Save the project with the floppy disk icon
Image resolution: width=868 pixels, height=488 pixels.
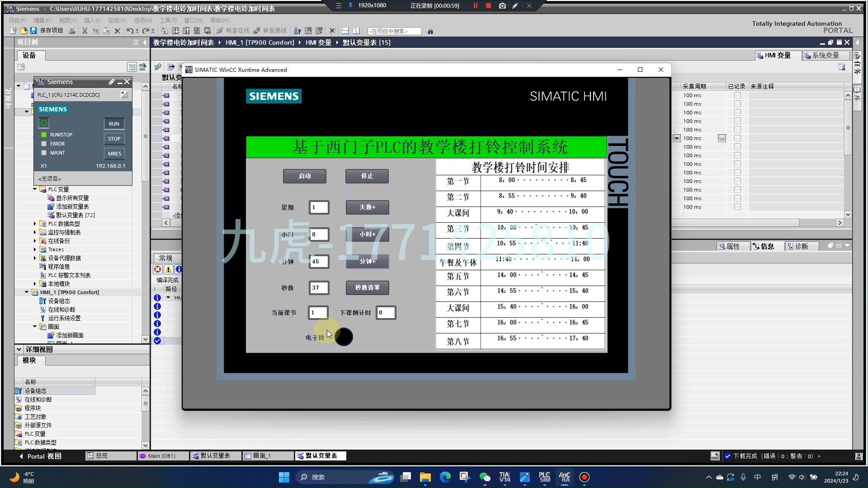[x=33, y=31]
